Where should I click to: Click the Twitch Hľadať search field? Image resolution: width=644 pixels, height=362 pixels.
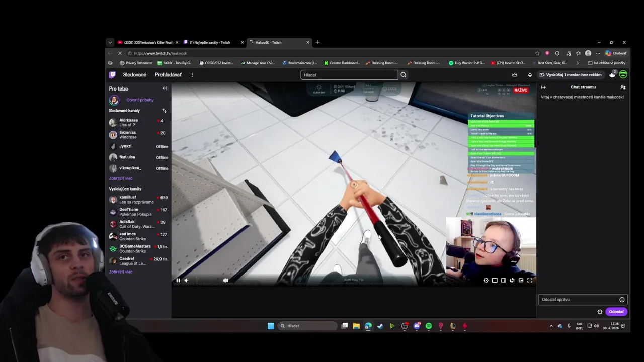[349, 75]
